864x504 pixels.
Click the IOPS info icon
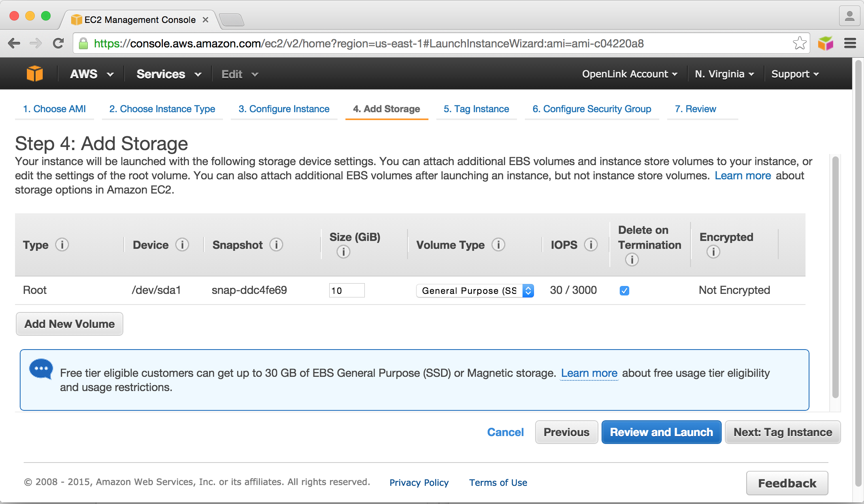click(591, 245)
